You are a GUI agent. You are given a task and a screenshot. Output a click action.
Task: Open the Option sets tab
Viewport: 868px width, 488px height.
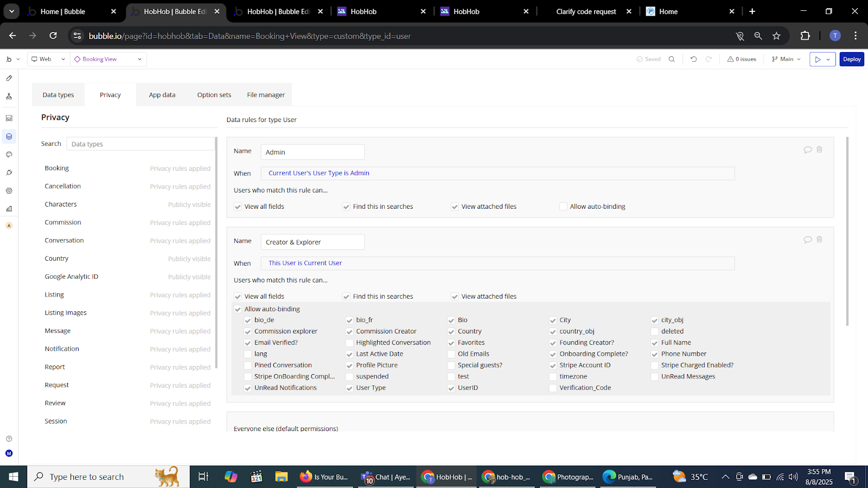click(214, 95)
